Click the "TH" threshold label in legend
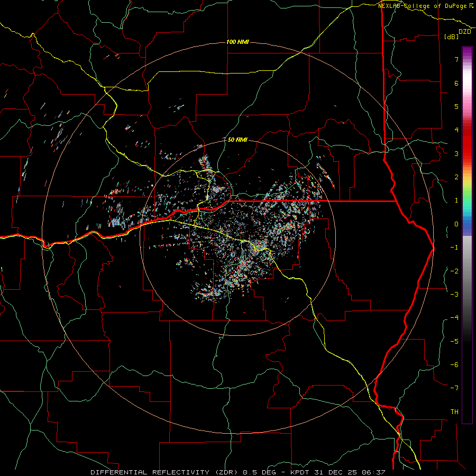Screen dimensions: 476x476 (x=454, y=411)
